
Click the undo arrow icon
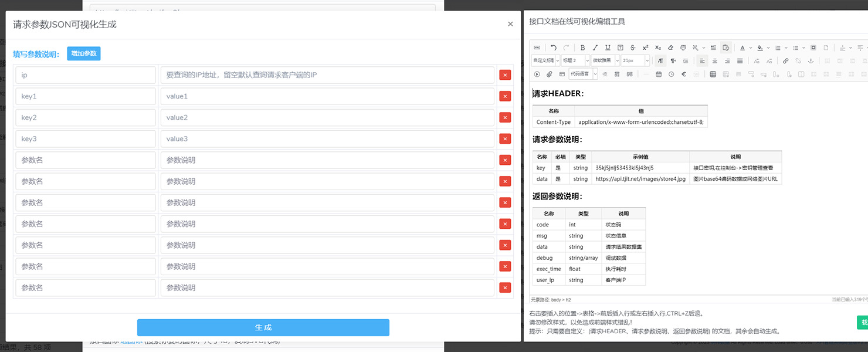click(x=554, y=48)
